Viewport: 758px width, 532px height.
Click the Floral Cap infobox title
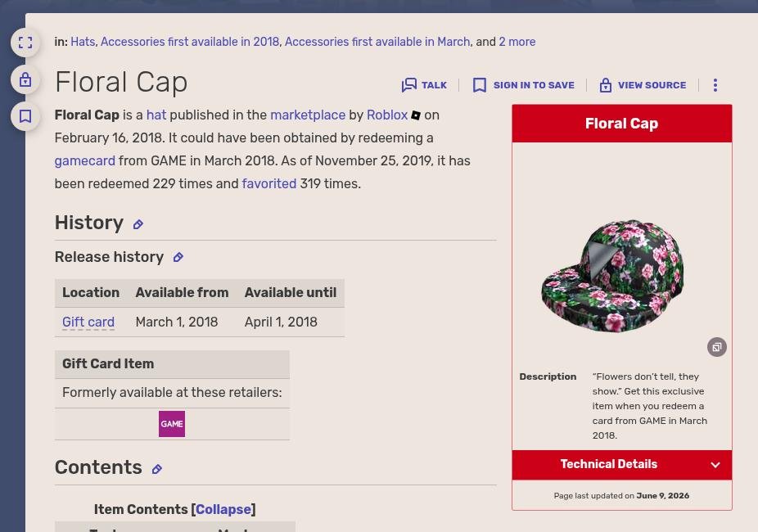pyautogui.click(x=621, y=124)
